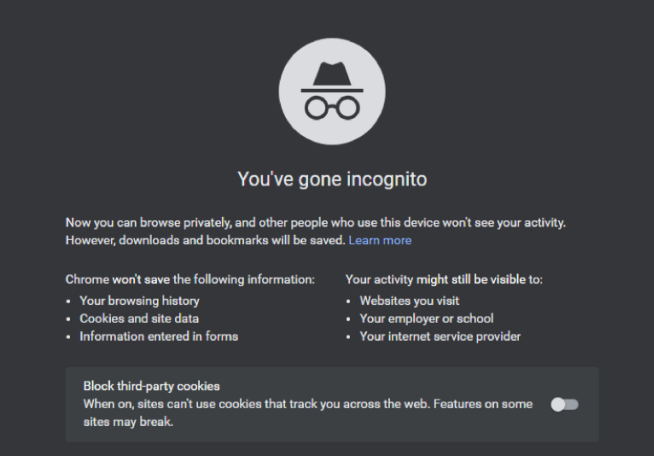Click "However, downloads and bookmarks will be saved" text

205,240
